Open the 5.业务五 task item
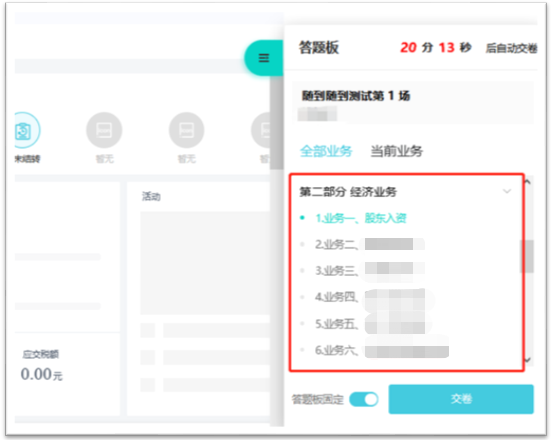The image size is (551, 440). click(x=370, y=324)
